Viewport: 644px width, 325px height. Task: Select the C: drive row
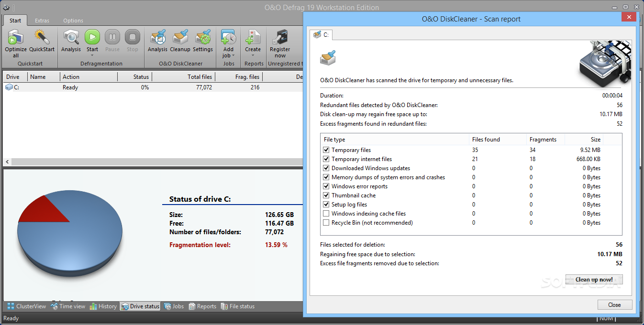[153, 87]
